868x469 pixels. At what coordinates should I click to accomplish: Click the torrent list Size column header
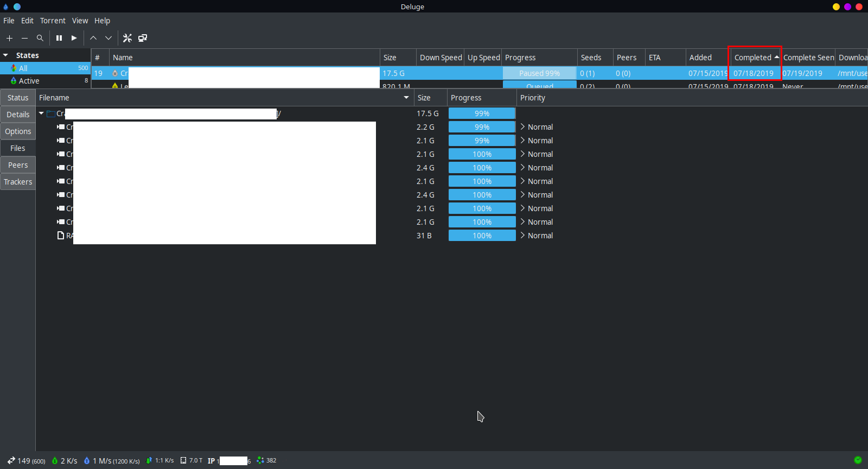point(398,58)
